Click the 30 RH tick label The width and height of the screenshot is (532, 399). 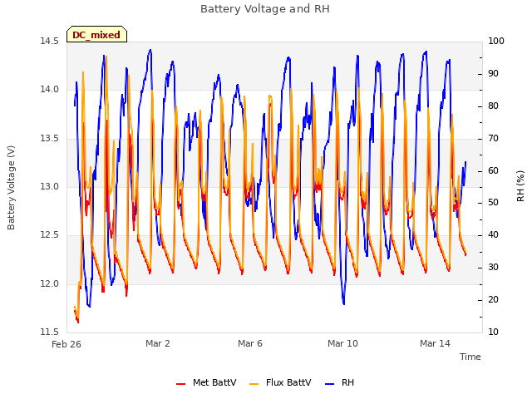pos(493,268)
